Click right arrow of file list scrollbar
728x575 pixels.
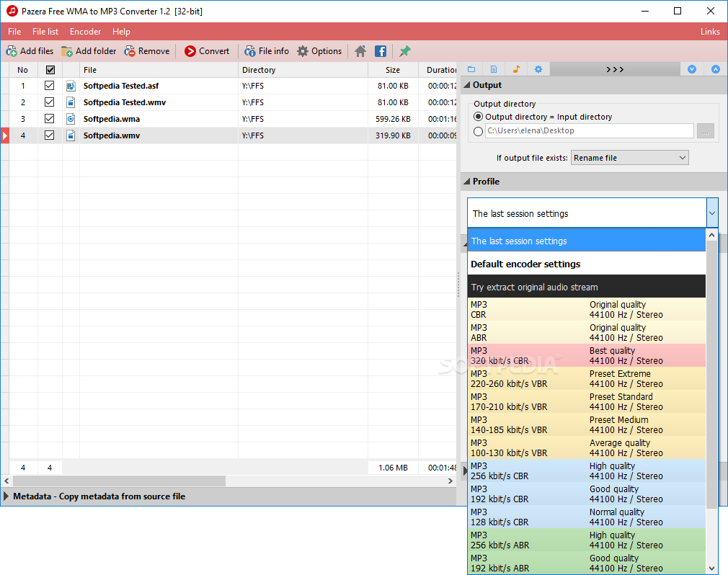[x=450, y=481]
